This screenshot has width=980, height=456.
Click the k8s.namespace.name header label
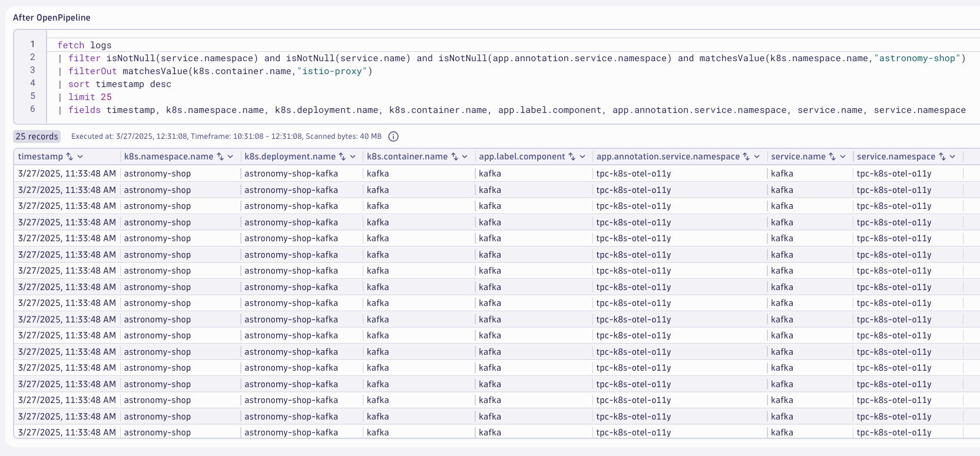click(168, 157)
